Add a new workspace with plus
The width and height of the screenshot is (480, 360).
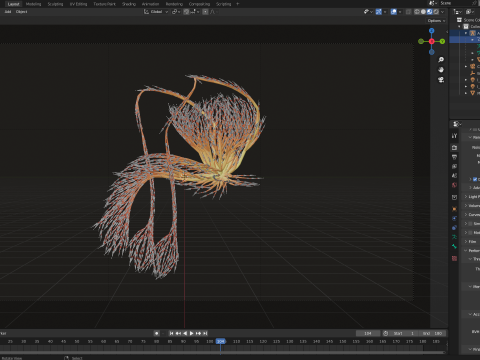pyautogui.click(x=238, y=4)
